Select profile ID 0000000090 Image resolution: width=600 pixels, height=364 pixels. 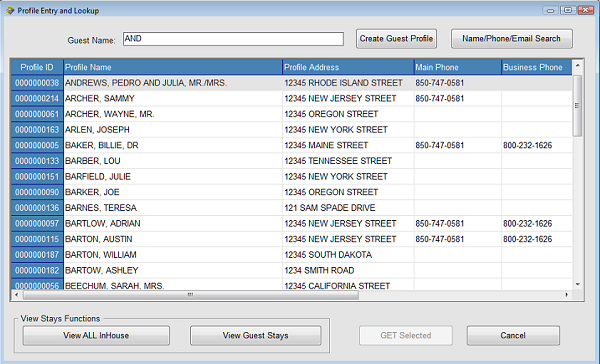37,192
